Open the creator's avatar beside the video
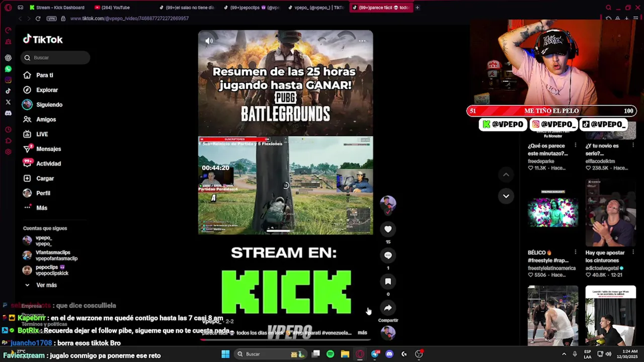Image resolution: width=644 pixels, height=362 pixels. click(388, 204)
